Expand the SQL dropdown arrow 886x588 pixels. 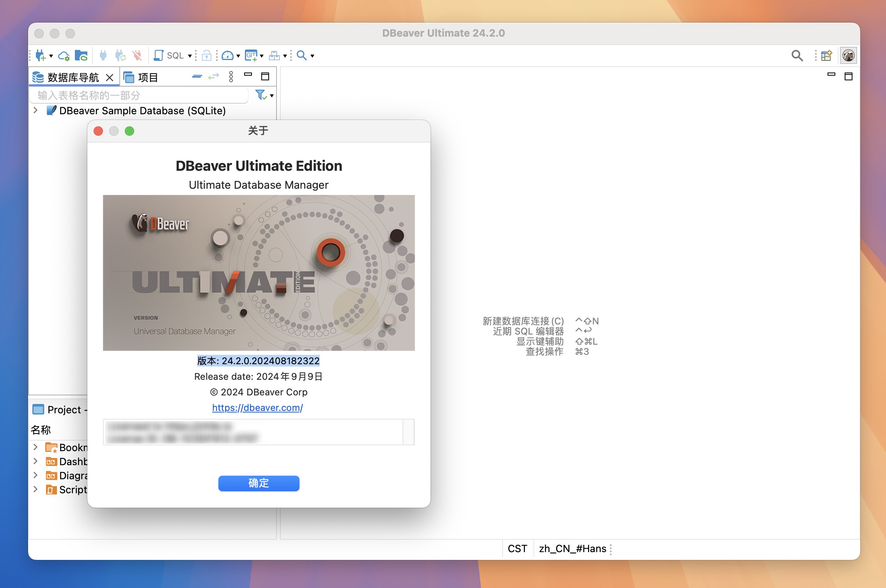point(190,56)
